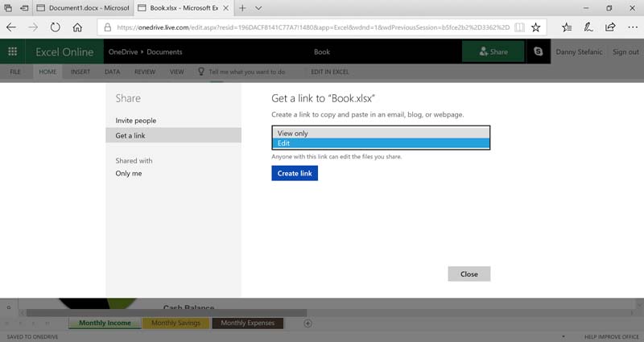644x342 pixels.
Task: Refresh the page
Action: coord(55,27)
